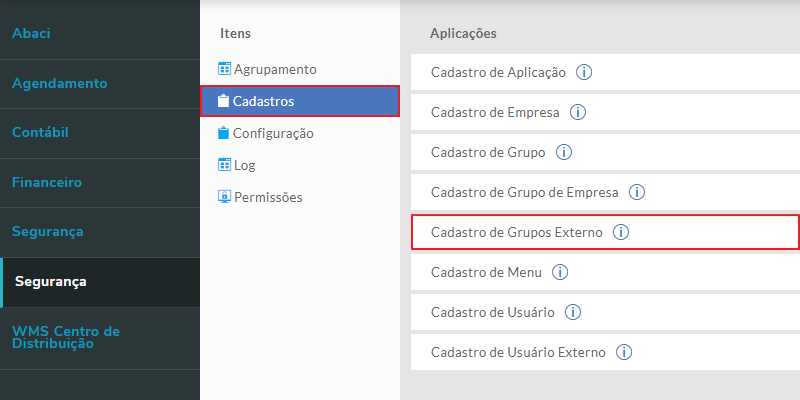Go to Agendamento module

click(x=59, y=83)
